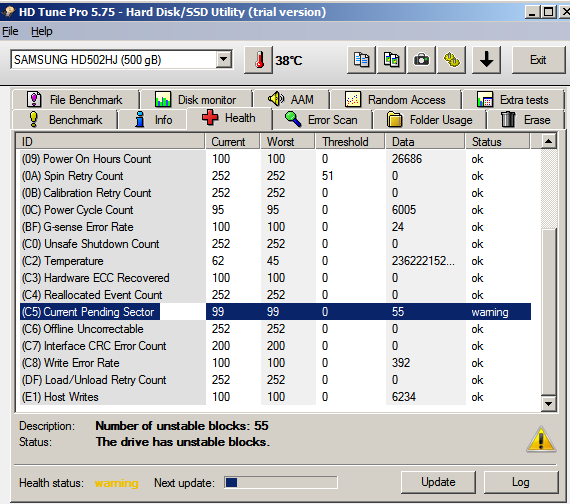
Task: Select the (E1) Host Writes row
Action: (275, 397)
